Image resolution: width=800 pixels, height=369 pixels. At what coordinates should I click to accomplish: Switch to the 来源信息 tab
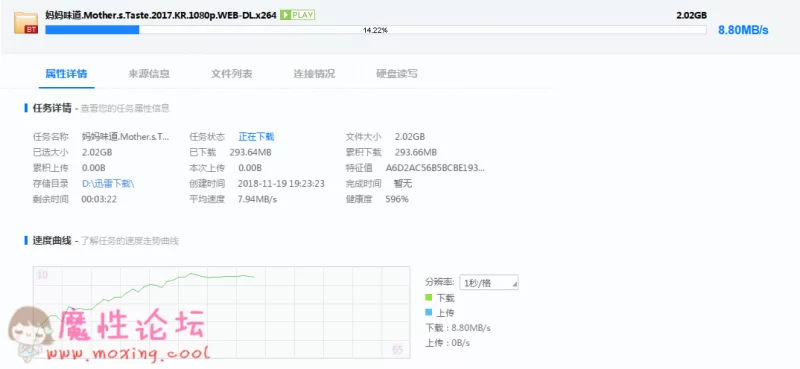(x=149, y=73)
